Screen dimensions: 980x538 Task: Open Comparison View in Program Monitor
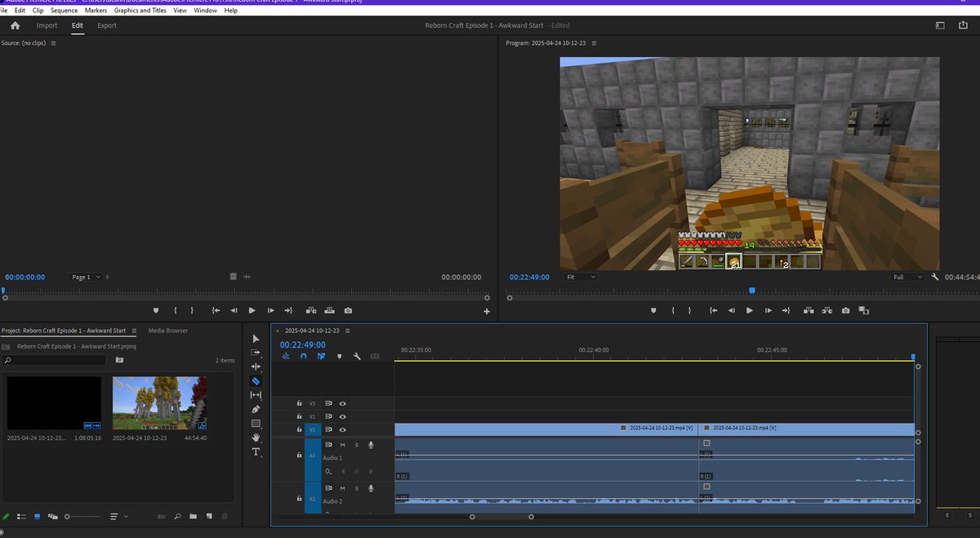(864, 310)
